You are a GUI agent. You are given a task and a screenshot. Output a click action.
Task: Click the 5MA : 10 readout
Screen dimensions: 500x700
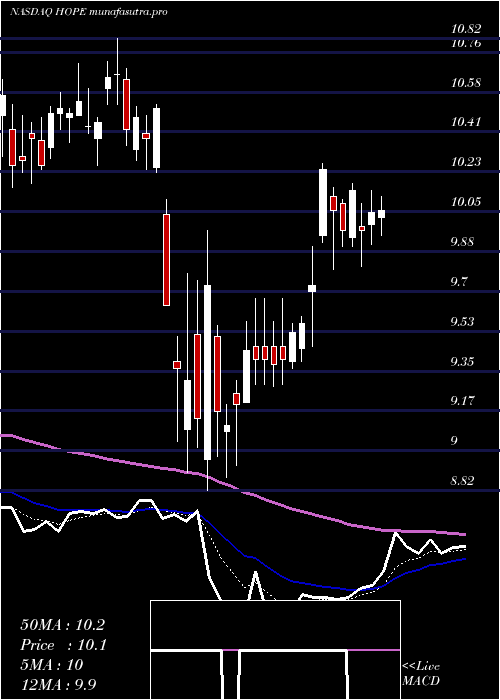tap(52, 665)
